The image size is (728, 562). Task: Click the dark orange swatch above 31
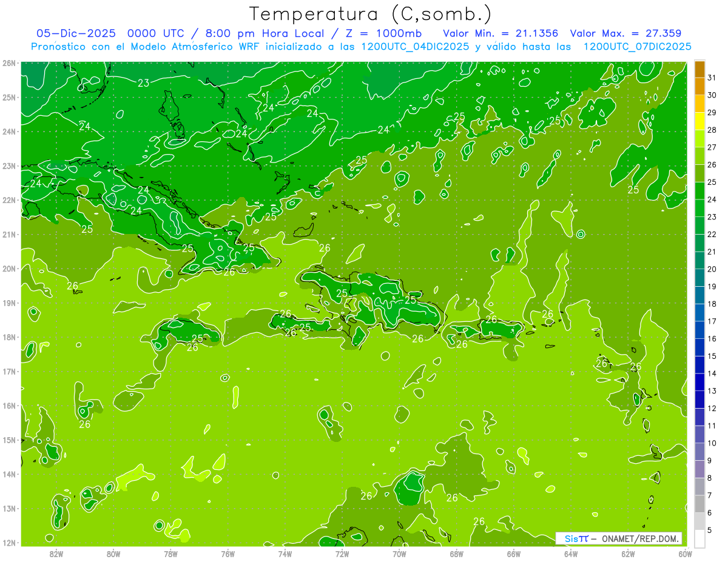[x=699, y=70]
